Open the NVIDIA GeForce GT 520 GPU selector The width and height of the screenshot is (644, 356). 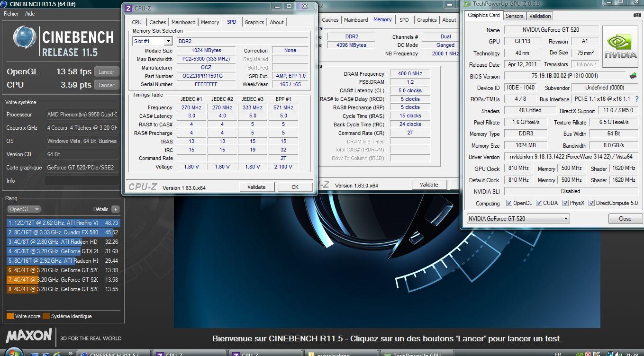[518, 219]
